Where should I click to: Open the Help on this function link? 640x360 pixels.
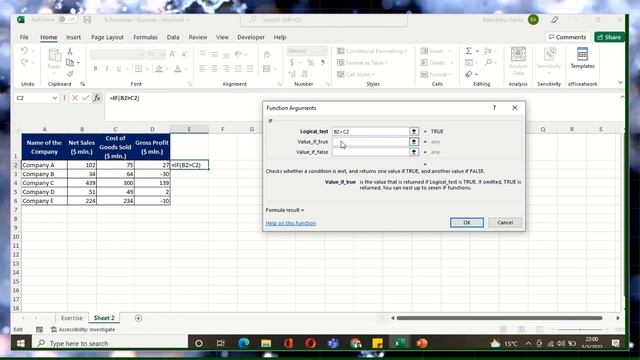coord(291,223)
